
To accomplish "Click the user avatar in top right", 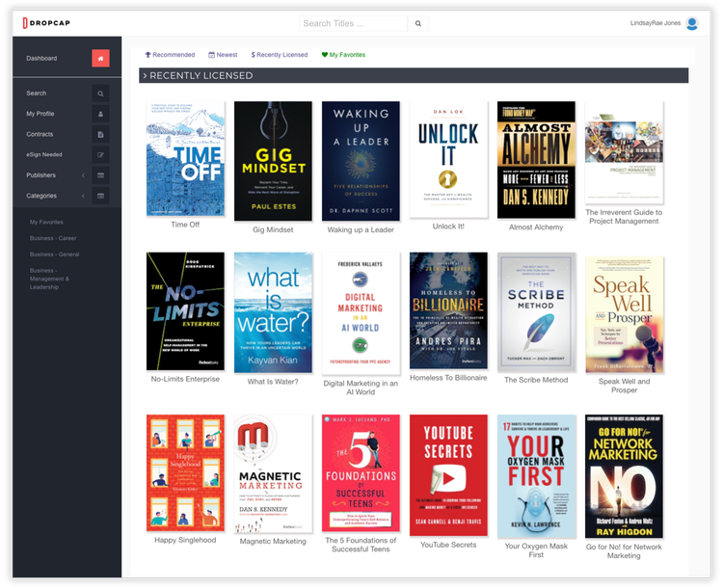I will coord(691,23).
